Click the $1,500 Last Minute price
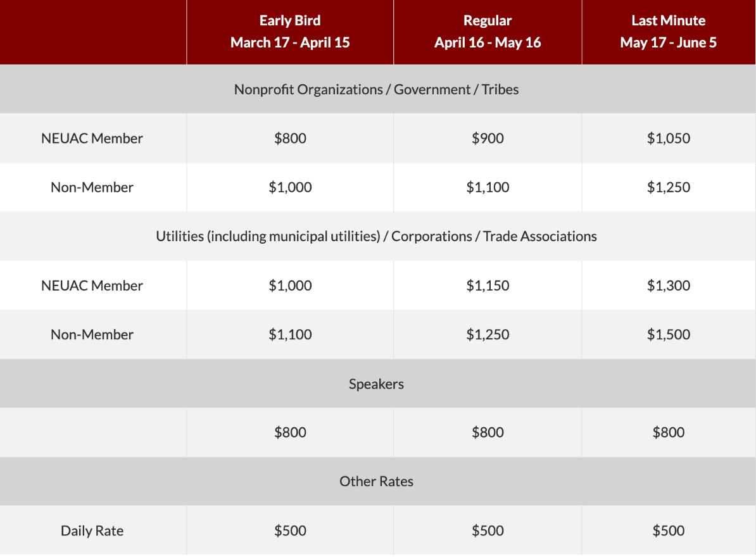756x557 pixels. pos(669,334)
